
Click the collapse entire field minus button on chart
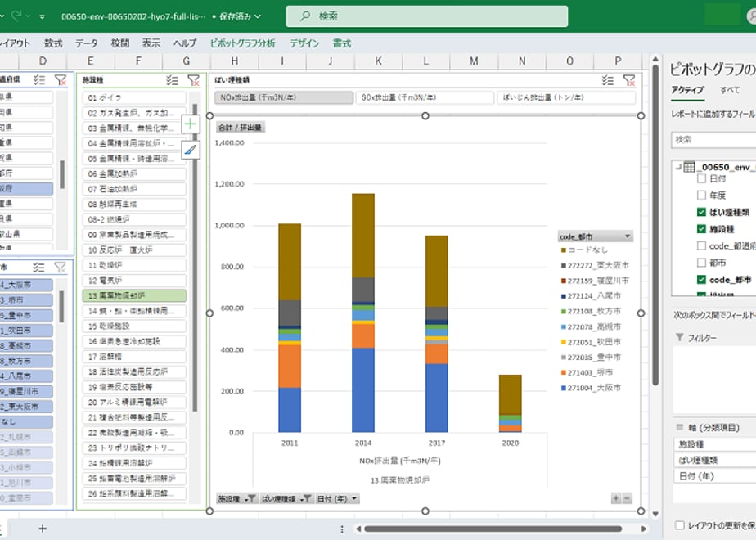click(x=627, y=498)
